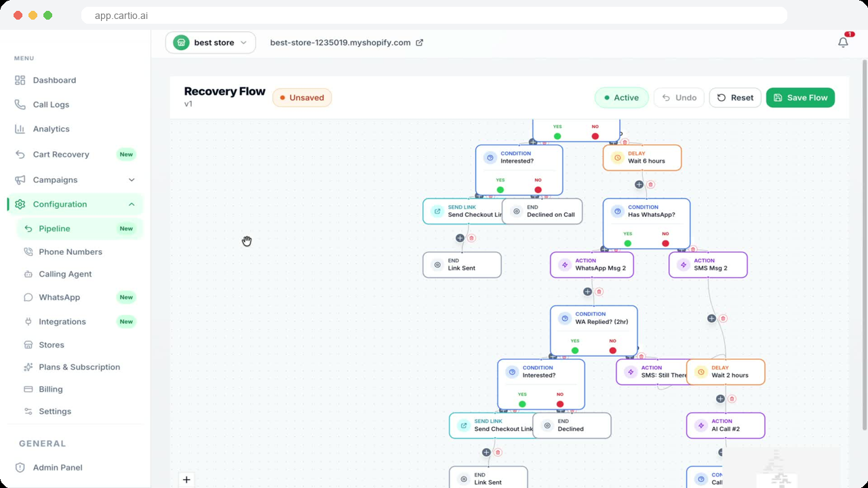
Task: Add a step below SMS Msg 2
Action: [711, 319]
